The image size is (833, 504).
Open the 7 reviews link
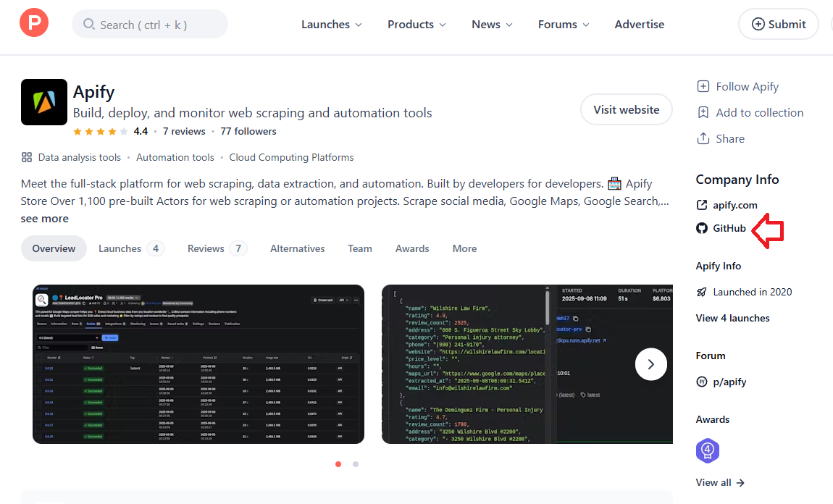(x=184, y=131)
